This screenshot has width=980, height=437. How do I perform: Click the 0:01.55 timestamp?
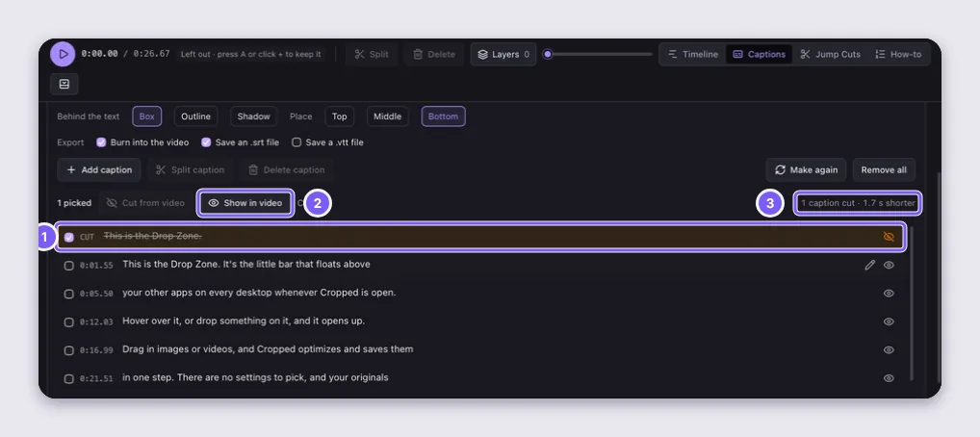[x=96, y=265]
